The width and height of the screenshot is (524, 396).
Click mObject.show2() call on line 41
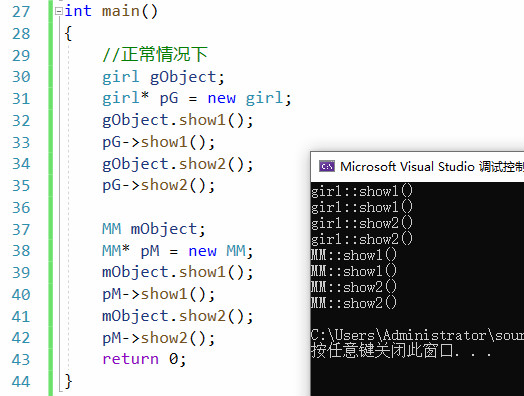tap(178, 316)
